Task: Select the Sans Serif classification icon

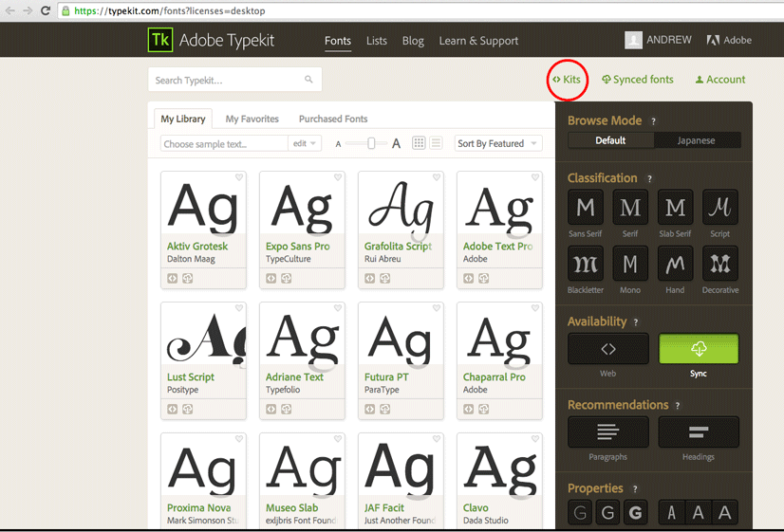Action: click(586, 208)
